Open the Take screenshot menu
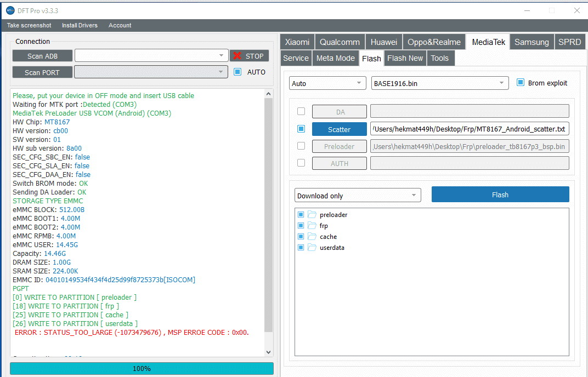Screen dimensions: 588x377 pyautogui.click(x=29, y=26)
